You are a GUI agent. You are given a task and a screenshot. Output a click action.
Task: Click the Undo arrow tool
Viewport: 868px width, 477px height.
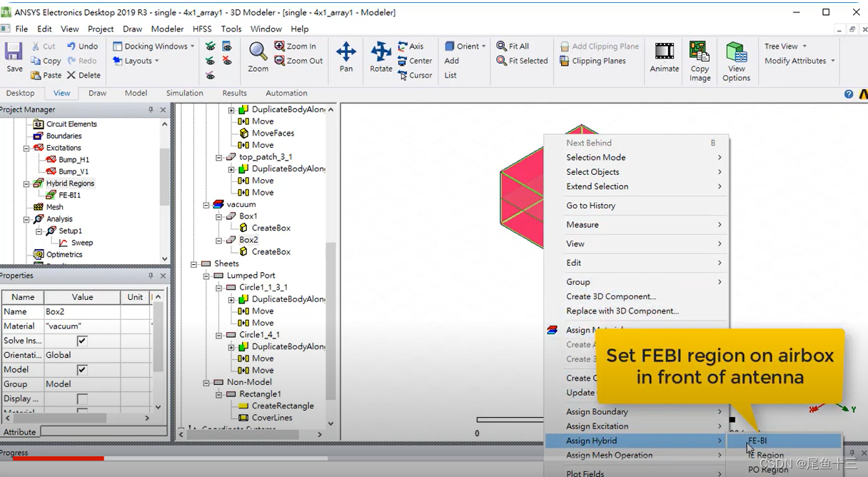click(x=82, y=46)
